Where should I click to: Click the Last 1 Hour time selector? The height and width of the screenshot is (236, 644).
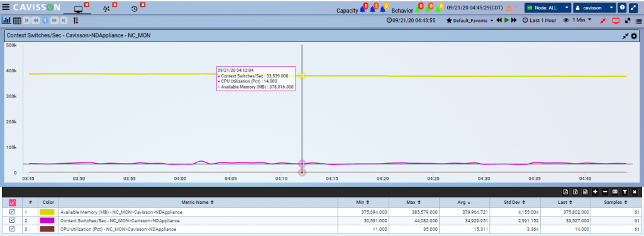pyautogui.click(x=539, y=20)
